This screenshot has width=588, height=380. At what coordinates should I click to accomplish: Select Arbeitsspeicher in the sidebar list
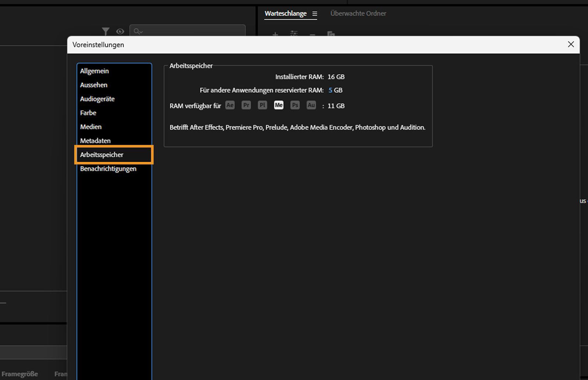(114, 155)
